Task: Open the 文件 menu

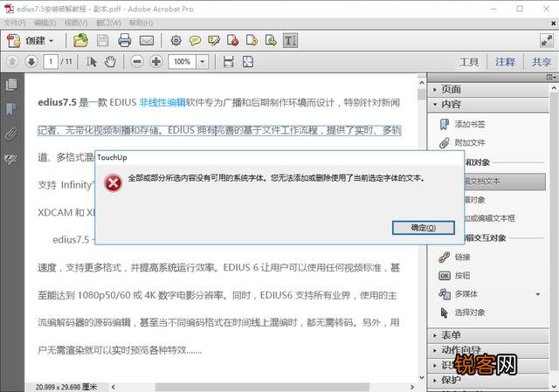Action: (15, 24)
